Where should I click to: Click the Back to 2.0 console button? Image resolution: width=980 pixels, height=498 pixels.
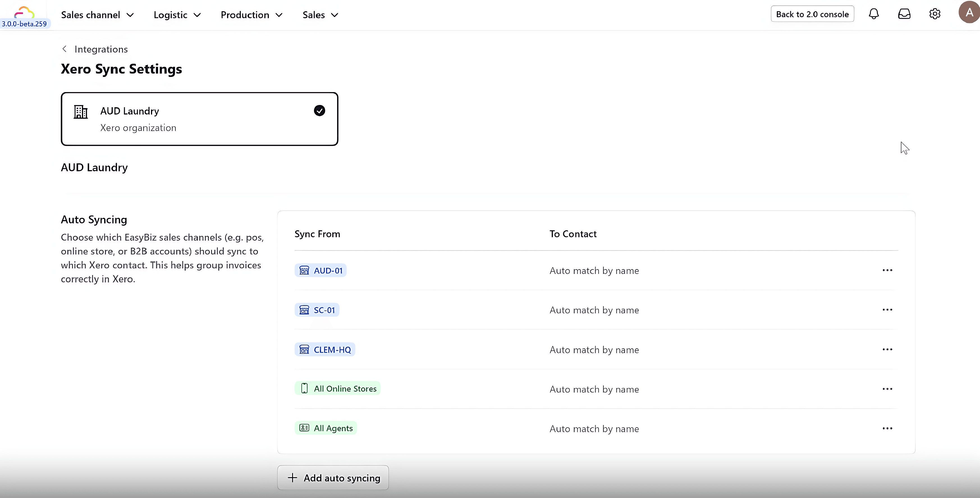click(812, 14)
